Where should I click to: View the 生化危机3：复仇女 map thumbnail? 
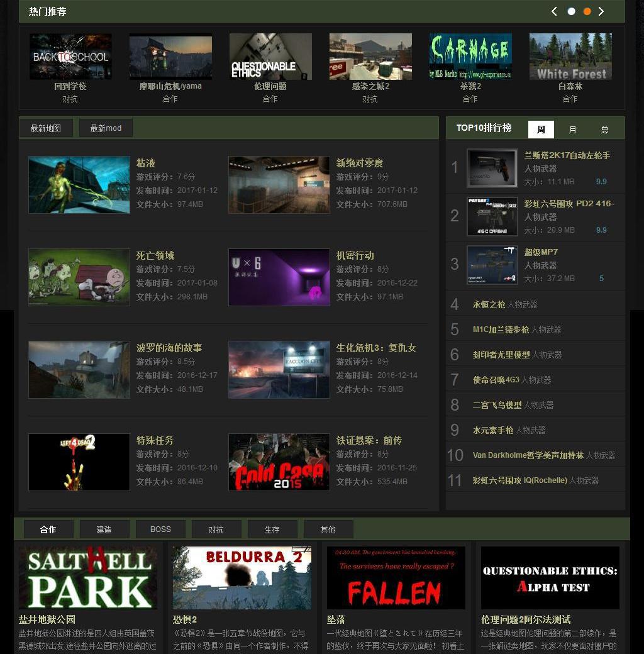[x=279, y=369]
